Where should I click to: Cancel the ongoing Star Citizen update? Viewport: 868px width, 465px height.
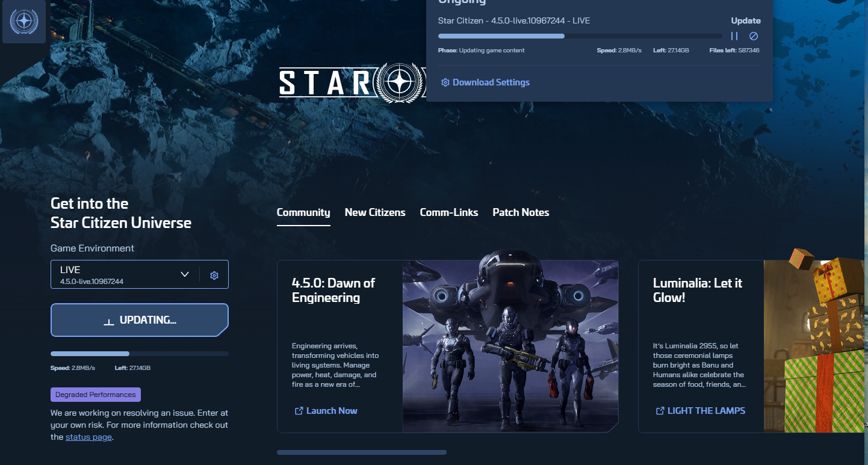click(754, 36)
